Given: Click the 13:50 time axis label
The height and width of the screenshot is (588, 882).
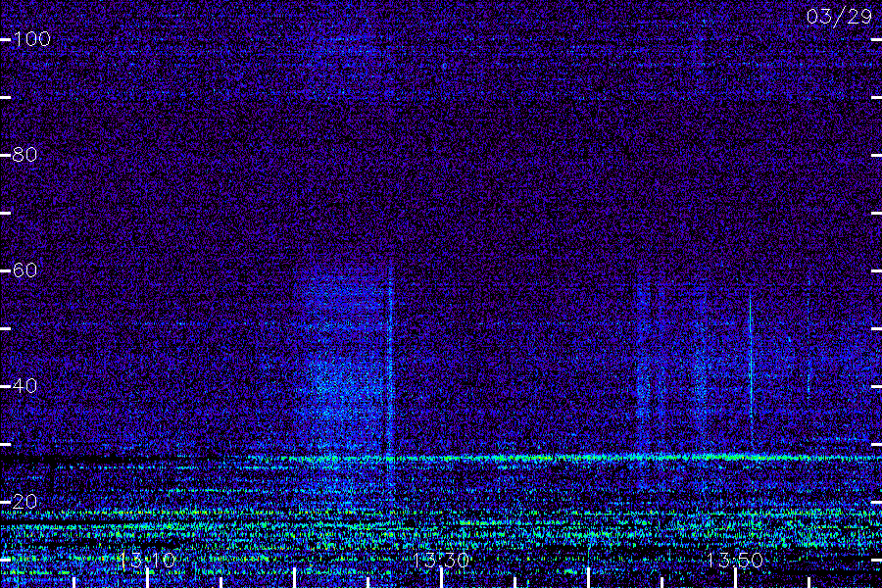Looking at the screenshot, I should point(735,560).
